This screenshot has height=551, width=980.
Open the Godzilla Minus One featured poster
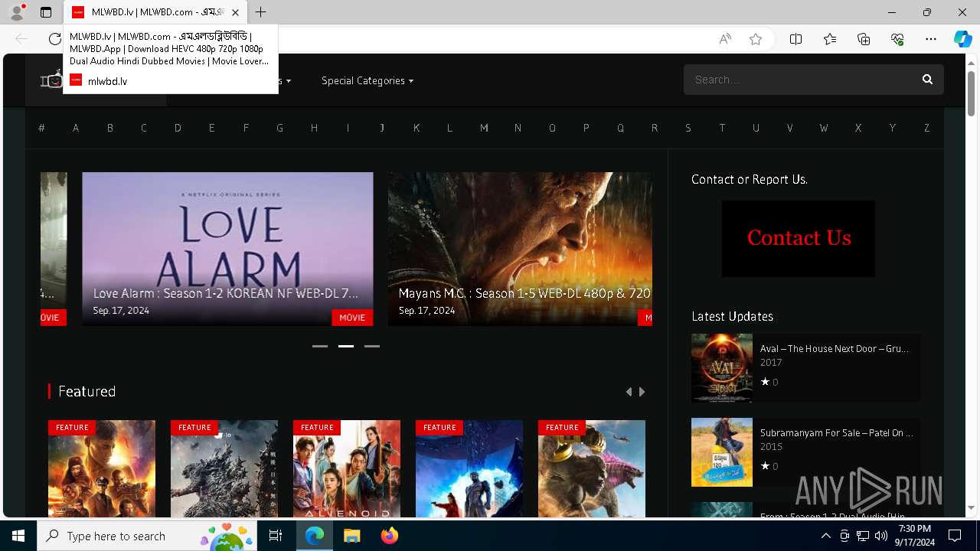224,469
